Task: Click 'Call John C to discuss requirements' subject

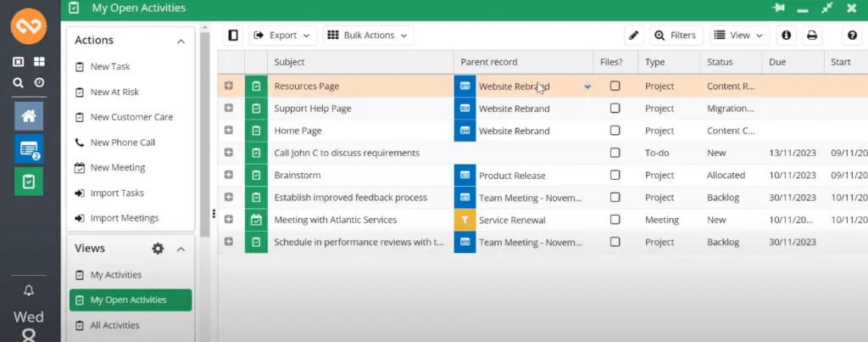Action: point(347,153)
